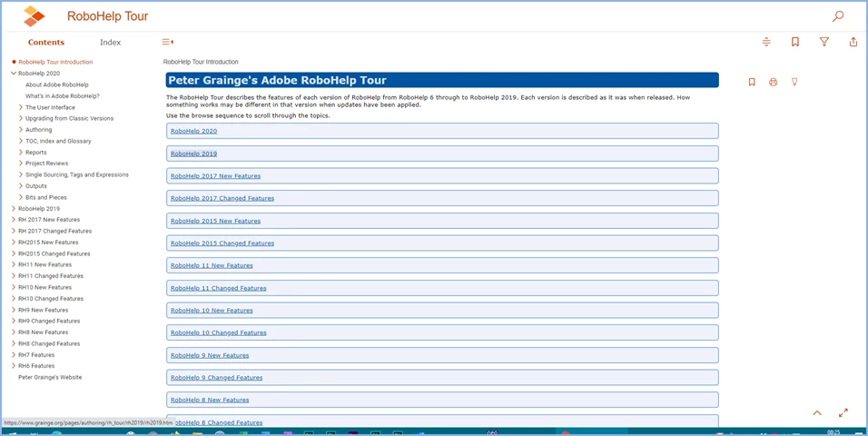Open RoboHelp 9 New Features link

click(x=210, y=356)
